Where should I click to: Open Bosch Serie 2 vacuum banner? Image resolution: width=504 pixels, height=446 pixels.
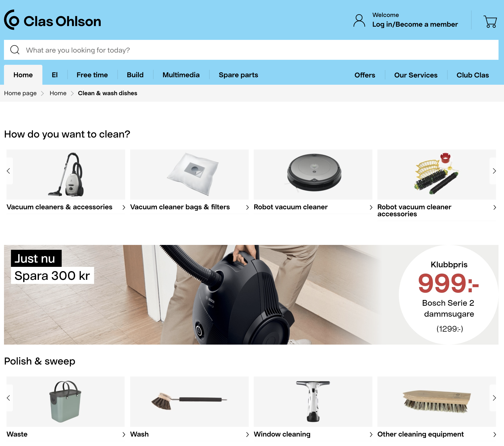(251, 295)
